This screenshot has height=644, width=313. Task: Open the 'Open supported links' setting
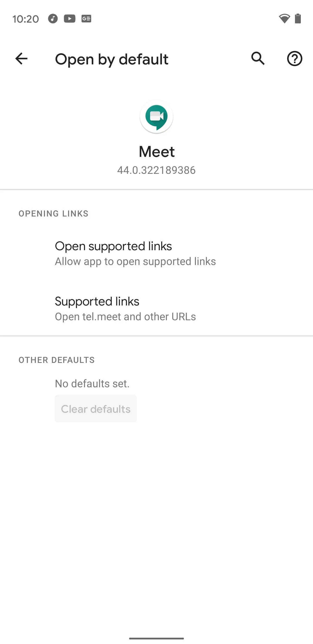click(x=156, y=253)
